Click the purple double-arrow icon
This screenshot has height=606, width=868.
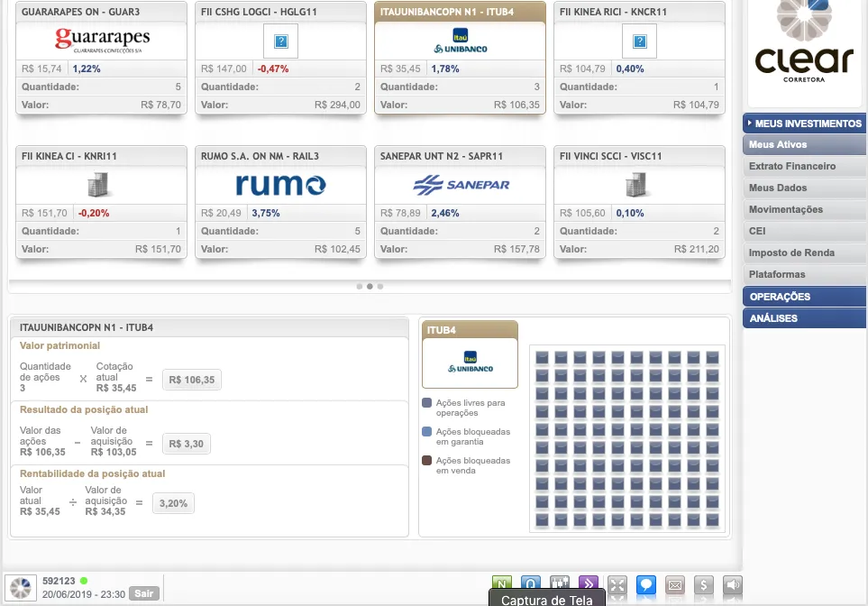click(588, 584)
